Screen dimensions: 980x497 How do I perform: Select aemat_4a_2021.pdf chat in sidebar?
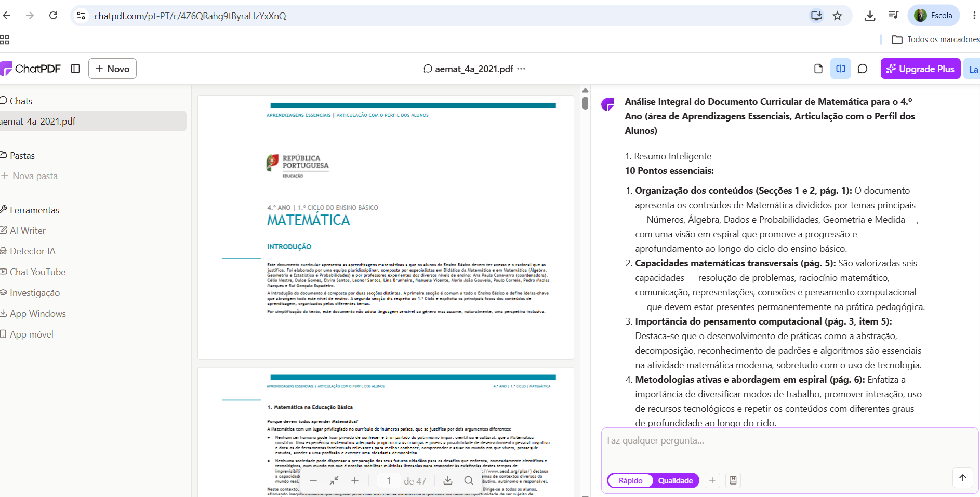(92, 121)
